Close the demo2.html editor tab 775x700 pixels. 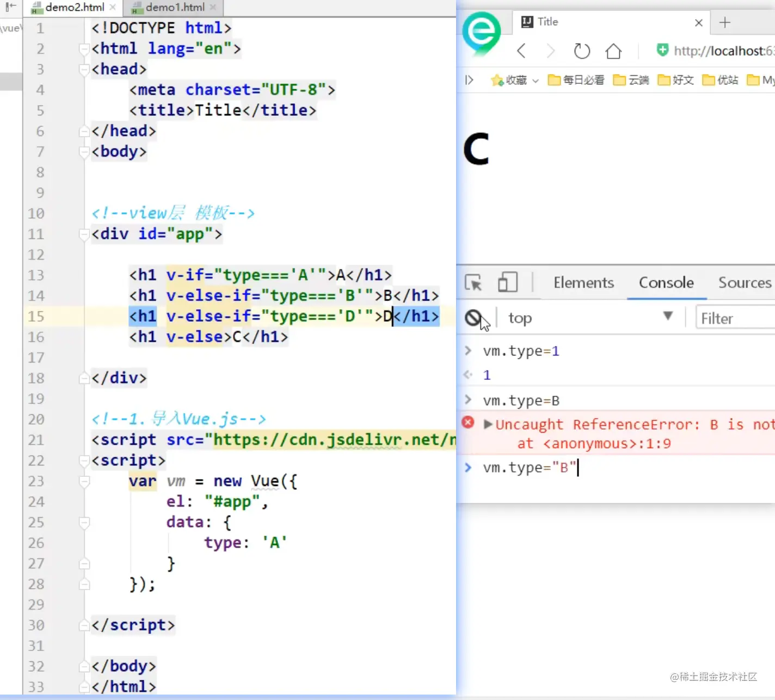(113, 7)
